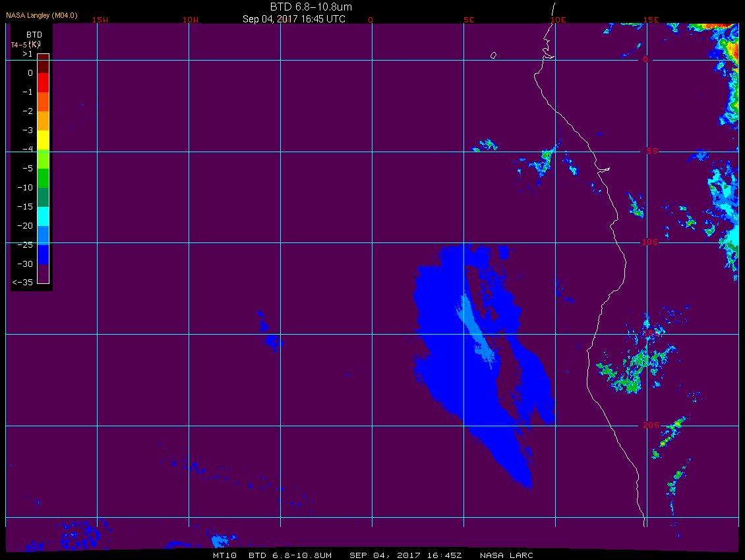Click the "-1" legend value
This screenshot has height=560, width=745.
[28, 92]
